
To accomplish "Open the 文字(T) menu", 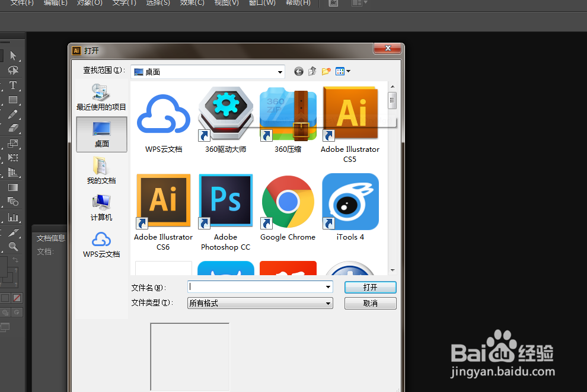I will click(x=125, y=3).
